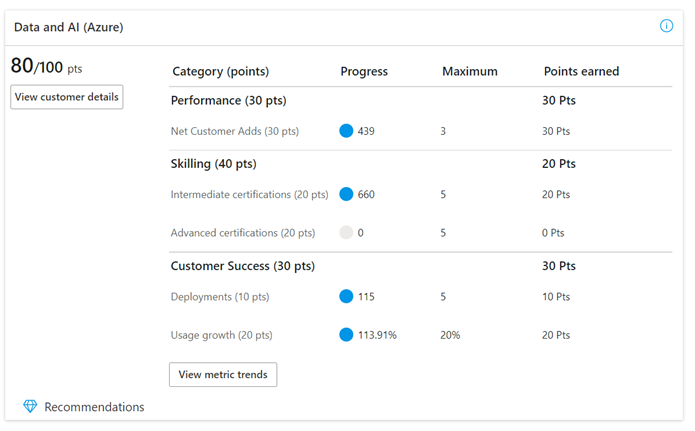
Task: Open View customer details
Action: tap(66, 97)
